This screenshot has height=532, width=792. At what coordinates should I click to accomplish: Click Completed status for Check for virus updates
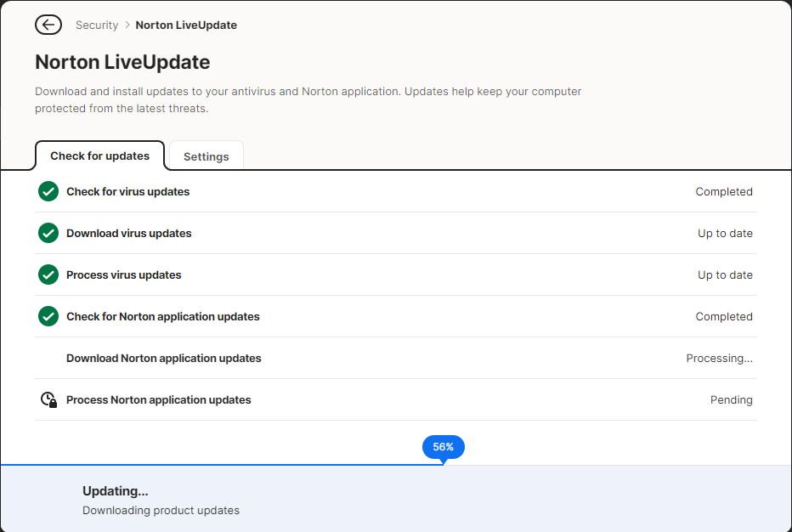[724, 191]
